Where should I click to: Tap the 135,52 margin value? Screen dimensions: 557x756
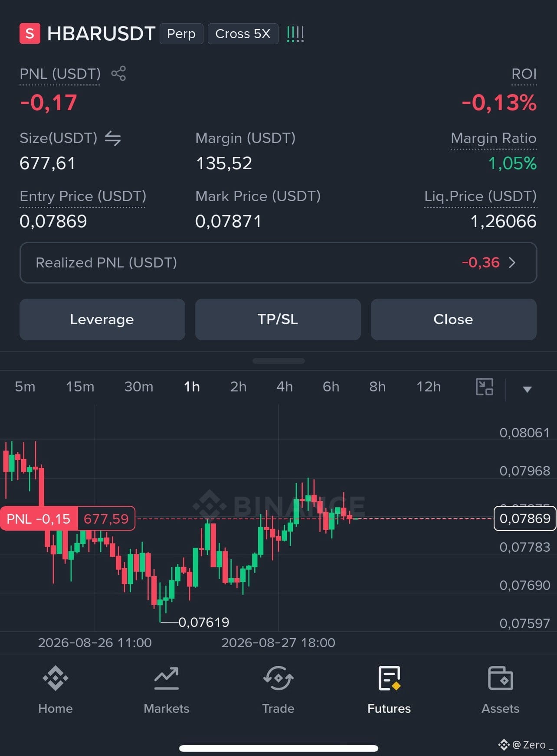(x=224, y=163)
